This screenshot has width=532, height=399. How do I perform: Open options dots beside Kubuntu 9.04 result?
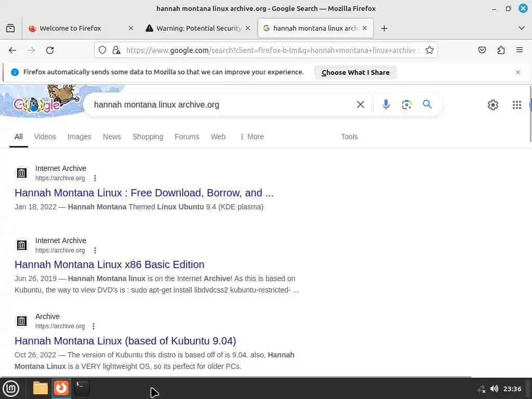[94, 326]
